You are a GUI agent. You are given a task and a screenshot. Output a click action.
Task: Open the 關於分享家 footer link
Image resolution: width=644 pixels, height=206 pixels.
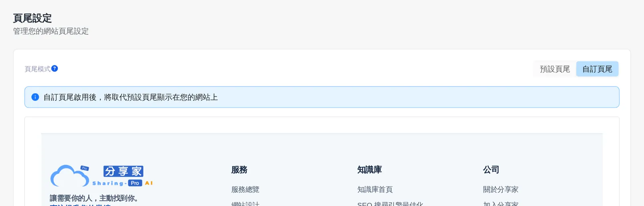[501, 190]
